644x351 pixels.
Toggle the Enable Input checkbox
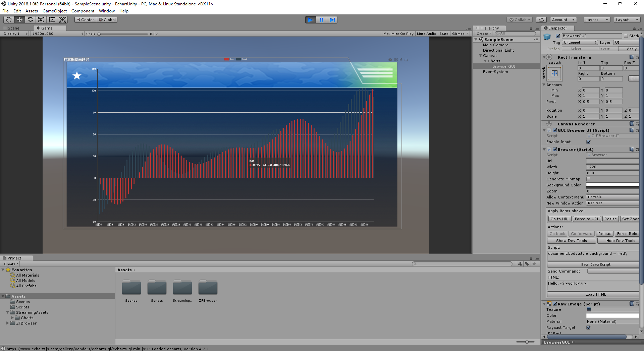coord(589,142)
